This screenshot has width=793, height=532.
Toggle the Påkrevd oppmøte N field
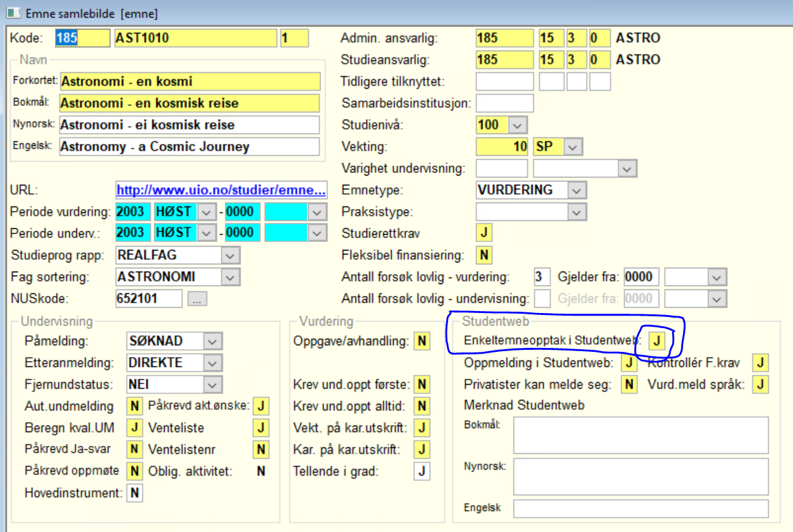[x=135, y=471]
